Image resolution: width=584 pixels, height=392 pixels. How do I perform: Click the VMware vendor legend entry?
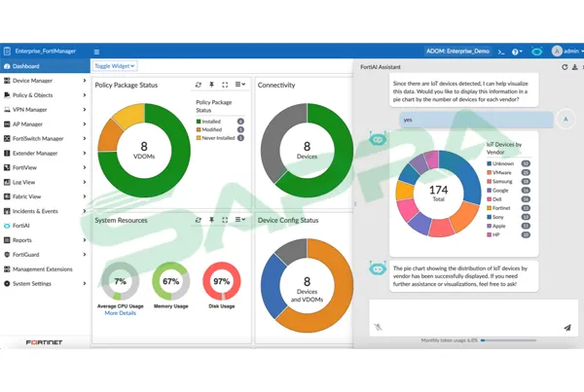[508, 172]
